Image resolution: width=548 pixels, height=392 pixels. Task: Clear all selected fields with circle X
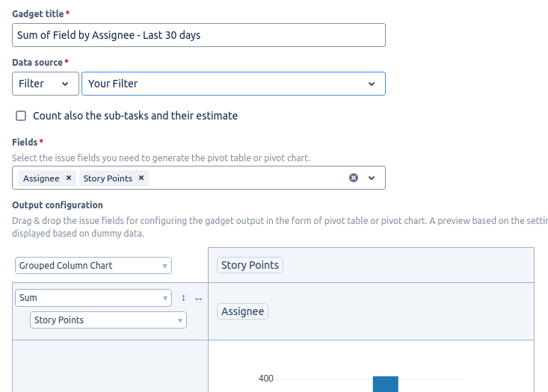click(x=354, y=178)
